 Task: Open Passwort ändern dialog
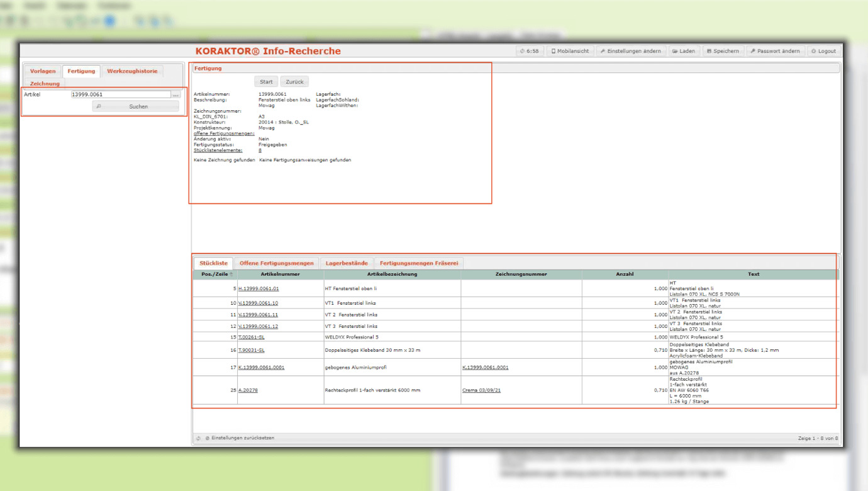774,51
